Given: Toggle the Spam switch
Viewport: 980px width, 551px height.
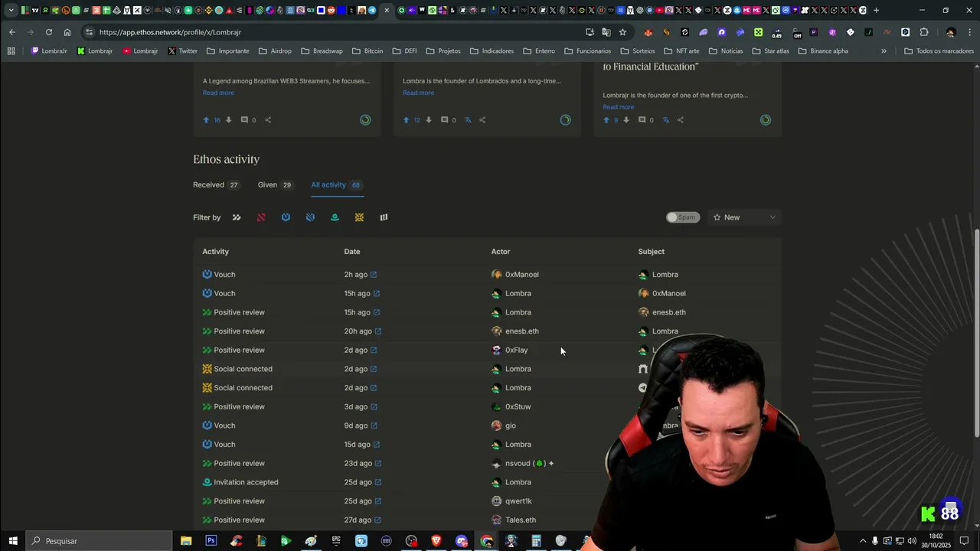Looking at the screenshot, I should pos(682,217).
